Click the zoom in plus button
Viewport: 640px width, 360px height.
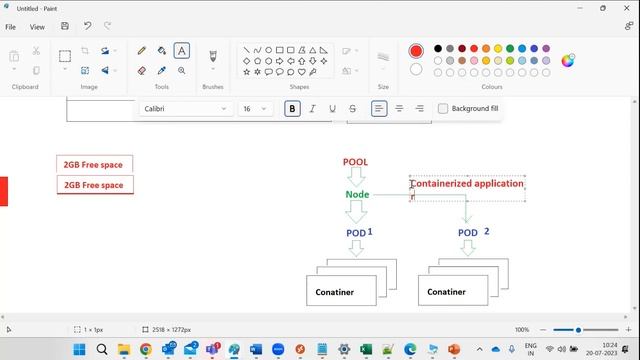(x=628, y=330)
